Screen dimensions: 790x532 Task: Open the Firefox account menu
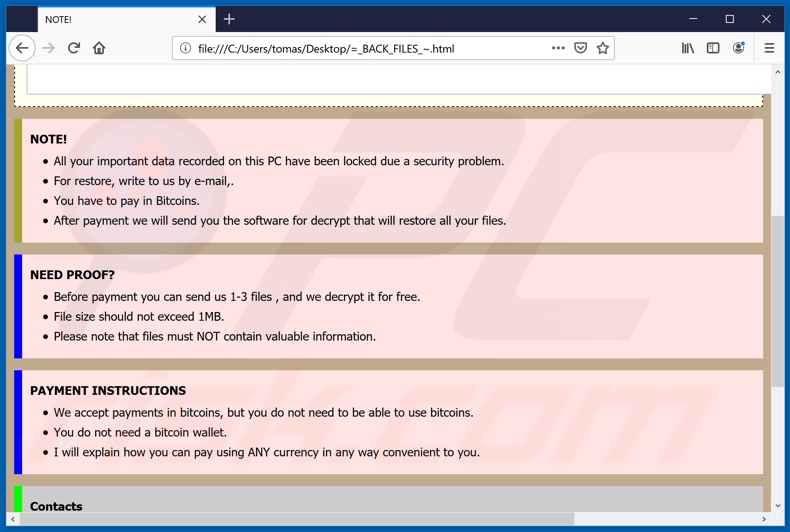pyautogui.click(x=739, y=48)
